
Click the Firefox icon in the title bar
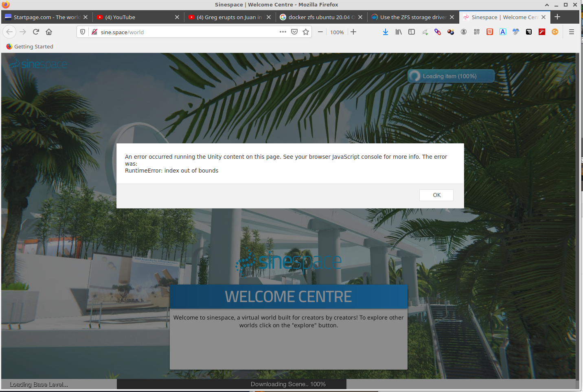pyautogui.click(x=6, y=4)
